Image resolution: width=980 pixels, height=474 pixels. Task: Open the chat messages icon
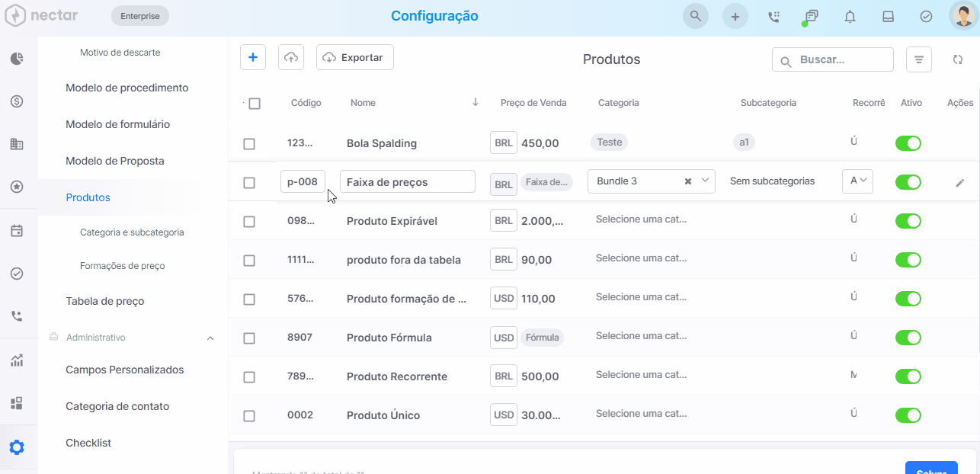pos(812,16)
